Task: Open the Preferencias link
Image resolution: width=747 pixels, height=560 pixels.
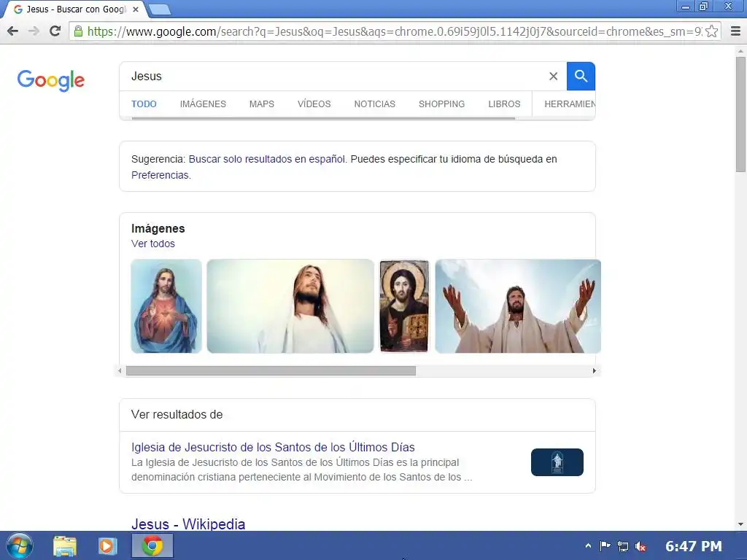Action: (x=160, y=175)
